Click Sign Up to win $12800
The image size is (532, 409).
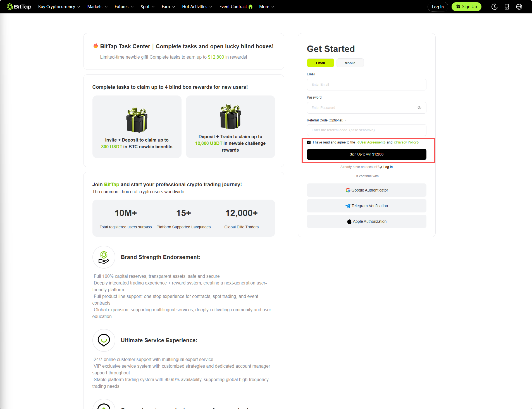point(366,154)
